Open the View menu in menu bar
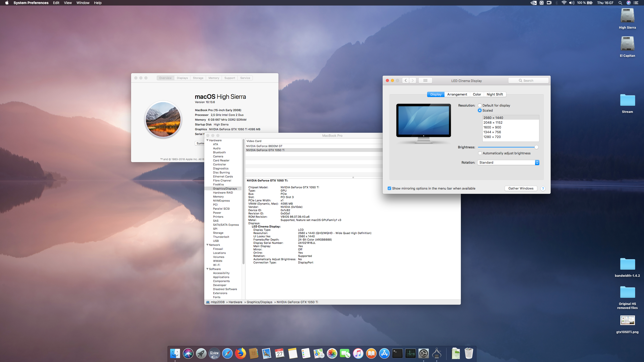This screenshot has width=644, height=362. tap(68, 3)
